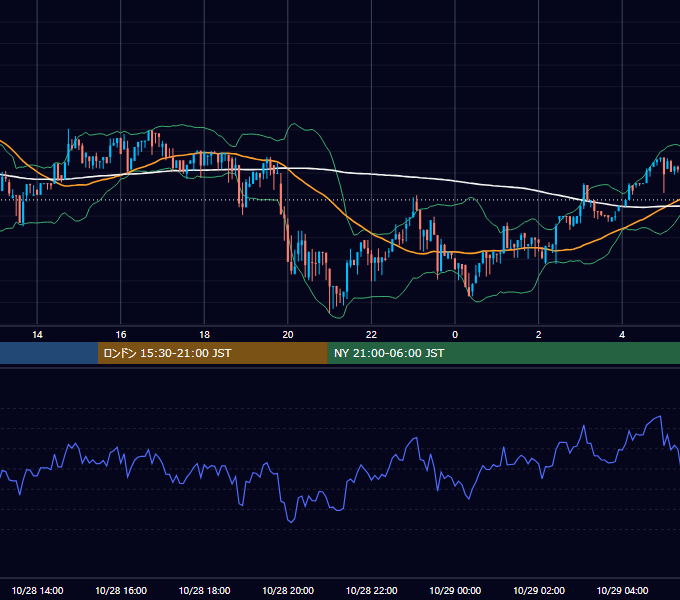680x600 pixels.
Task: Click the hour label 16 on upper axis
Action: pos(121,335)
